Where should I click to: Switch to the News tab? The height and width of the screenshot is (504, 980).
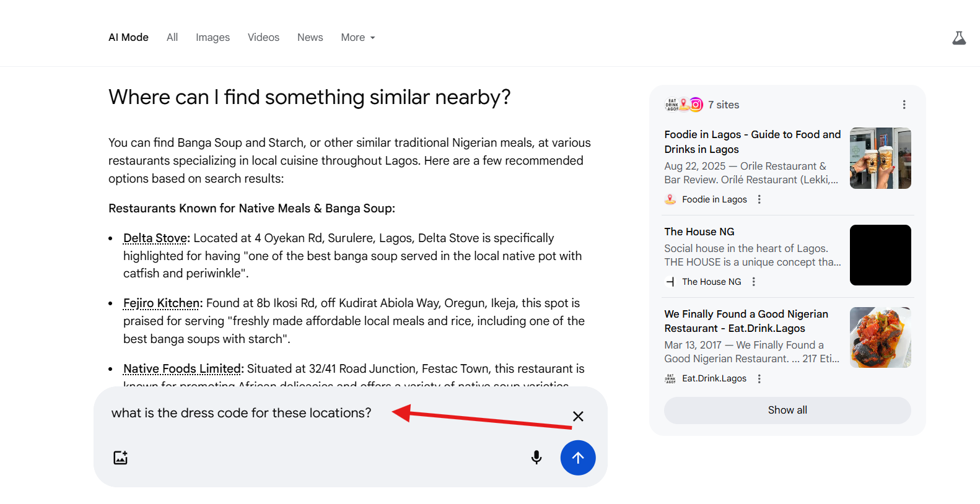[x=310, y=37]
